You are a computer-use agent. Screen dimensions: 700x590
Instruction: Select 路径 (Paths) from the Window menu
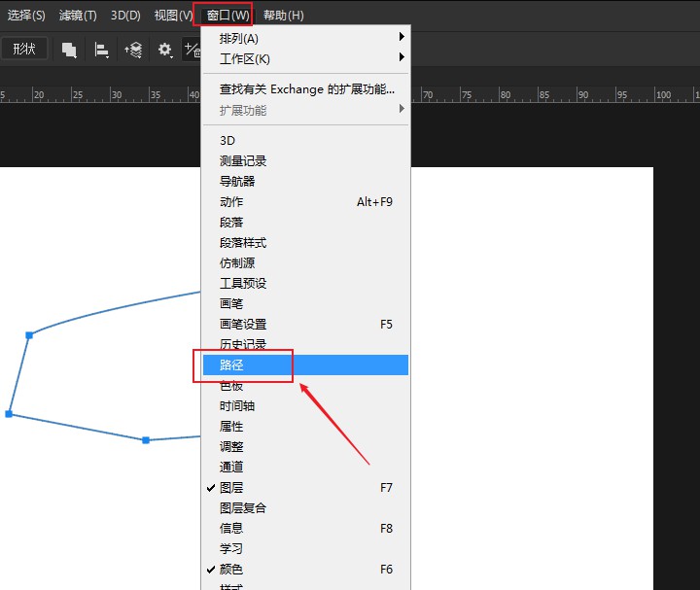(231, 365)
